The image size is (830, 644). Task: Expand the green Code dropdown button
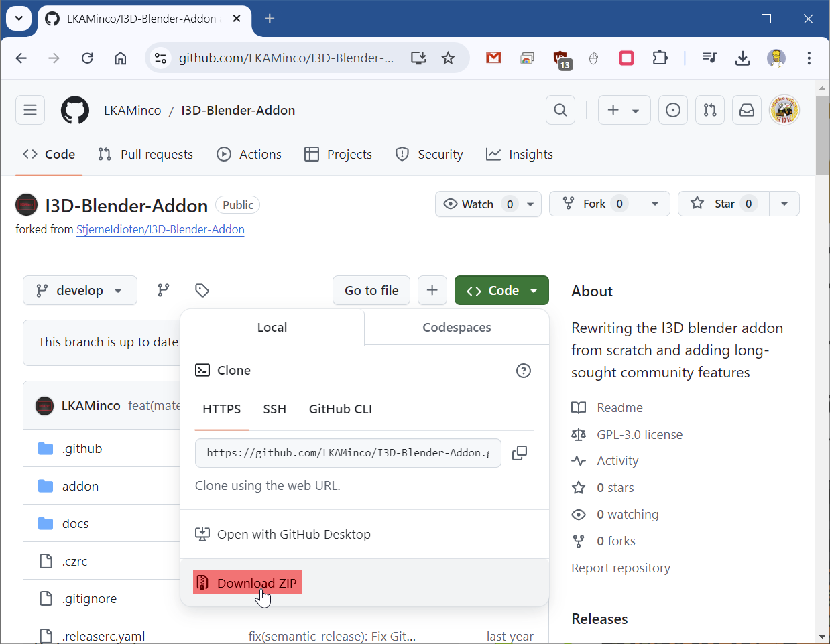(x=501, y=290)
